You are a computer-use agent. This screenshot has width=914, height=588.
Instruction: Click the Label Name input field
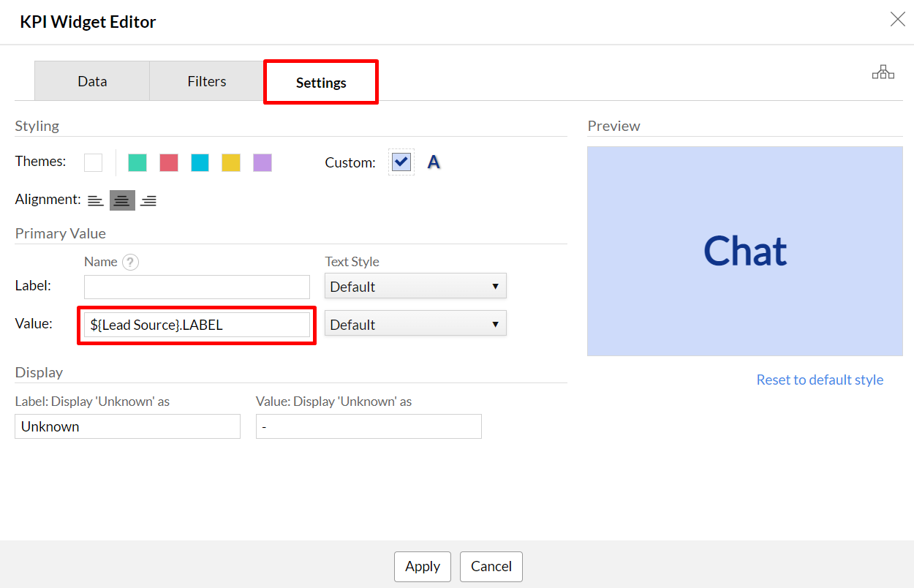pos(197,287)
